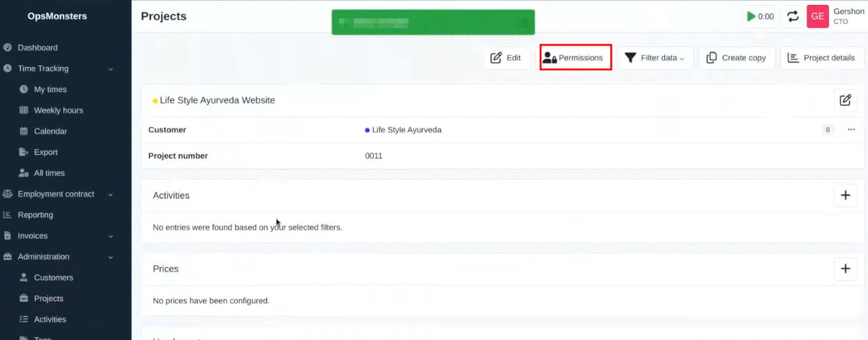868x340 pixels.
Task: Open Permissions for the project
Action: [575, 58]
